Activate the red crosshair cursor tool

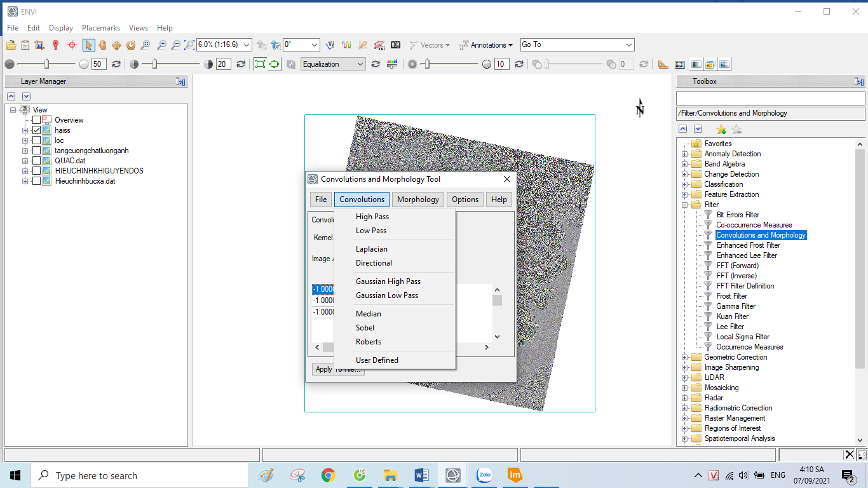[x=72, y=45]
